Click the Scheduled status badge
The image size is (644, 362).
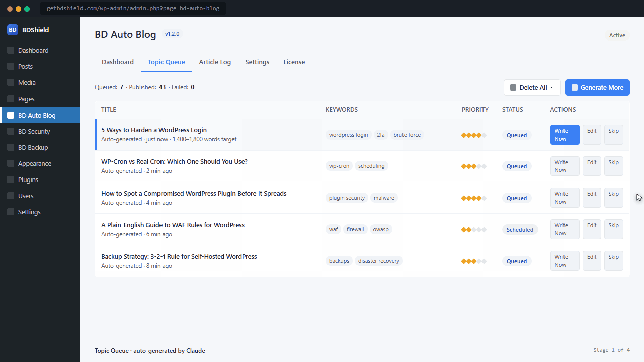pyautogui.click(x=520, y=230)
